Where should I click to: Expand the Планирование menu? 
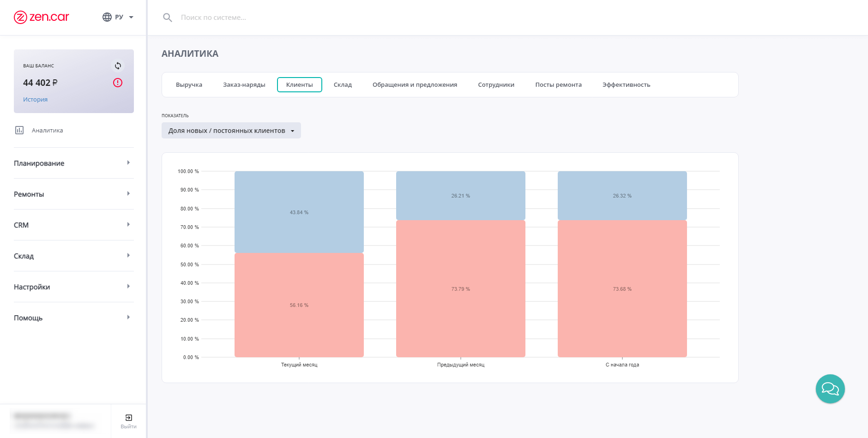tap(74, 163)
